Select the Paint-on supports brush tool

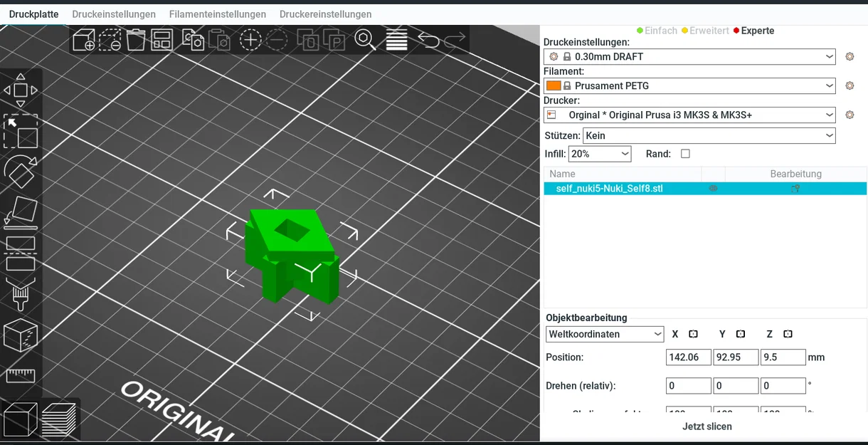(x=21, y=294)
